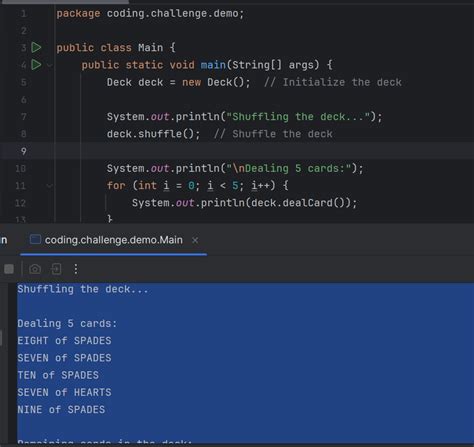Collapse the main method fold arrow
The width and height of the screenshot is (474, 447).
(x=50, y=65)
